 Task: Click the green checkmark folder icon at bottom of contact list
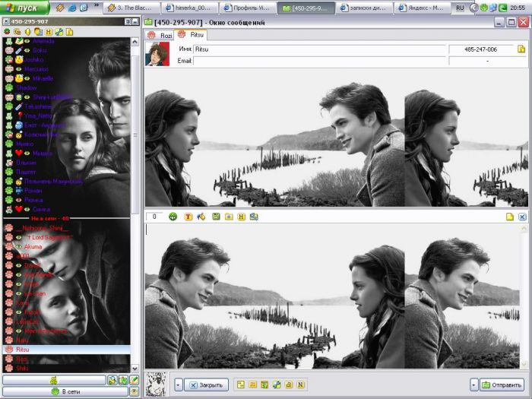123,380
